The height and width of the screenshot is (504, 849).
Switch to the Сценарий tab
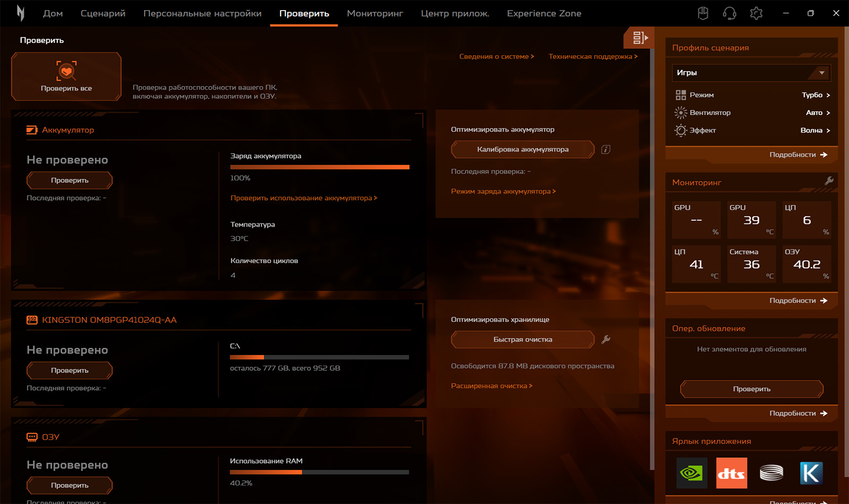103,13
